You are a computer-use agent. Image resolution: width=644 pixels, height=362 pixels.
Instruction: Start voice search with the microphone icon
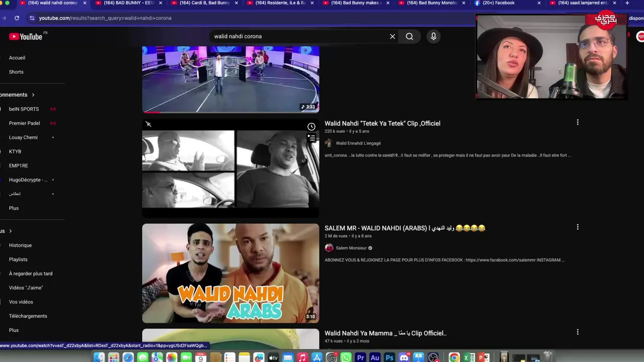[433, 36]
